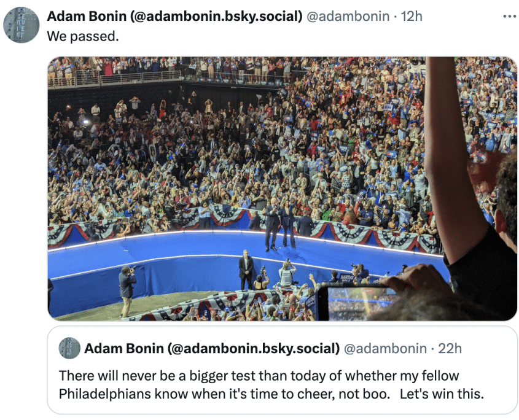Click the photographer in tan pants
The height and width of the screenshot is (420, 519).
point(127,290)
